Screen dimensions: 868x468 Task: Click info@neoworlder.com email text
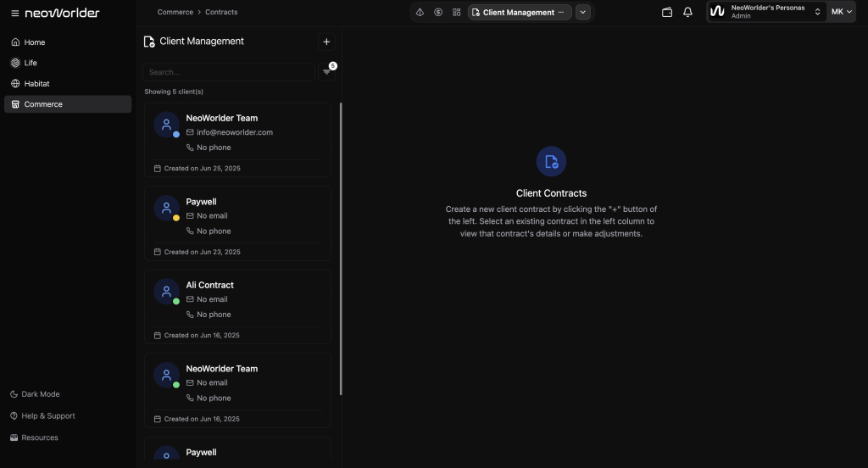[x=235, y=132]
